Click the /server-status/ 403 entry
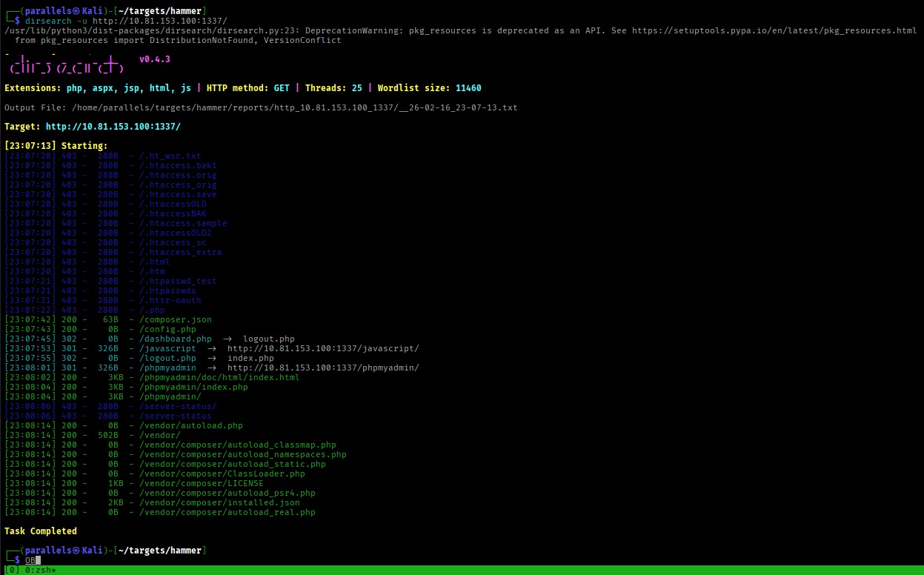 pos(178,406)
